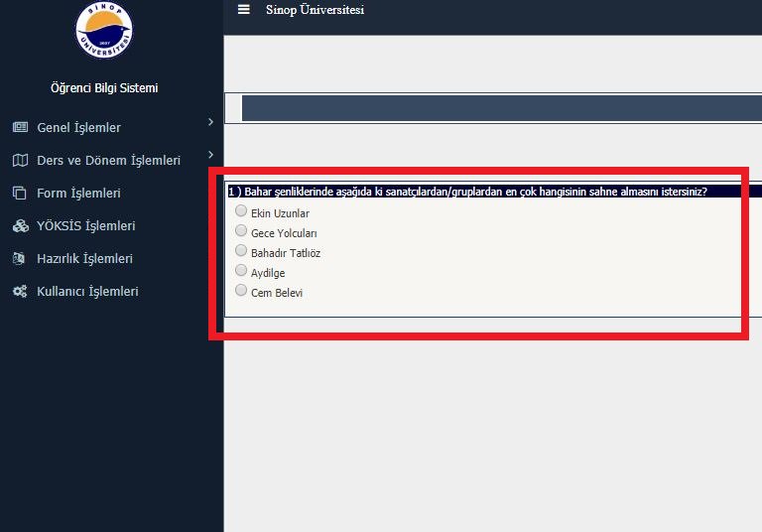
Task: Click the Genel İşlemler newspaper icon
Action: (x=20, y=127)
